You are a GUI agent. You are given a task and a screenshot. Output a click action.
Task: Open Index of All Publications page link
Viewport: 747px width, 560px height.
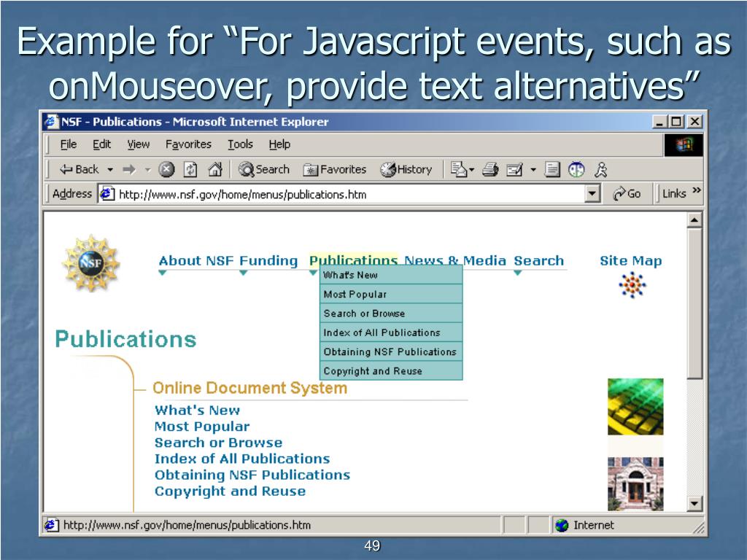click(242, 459)
